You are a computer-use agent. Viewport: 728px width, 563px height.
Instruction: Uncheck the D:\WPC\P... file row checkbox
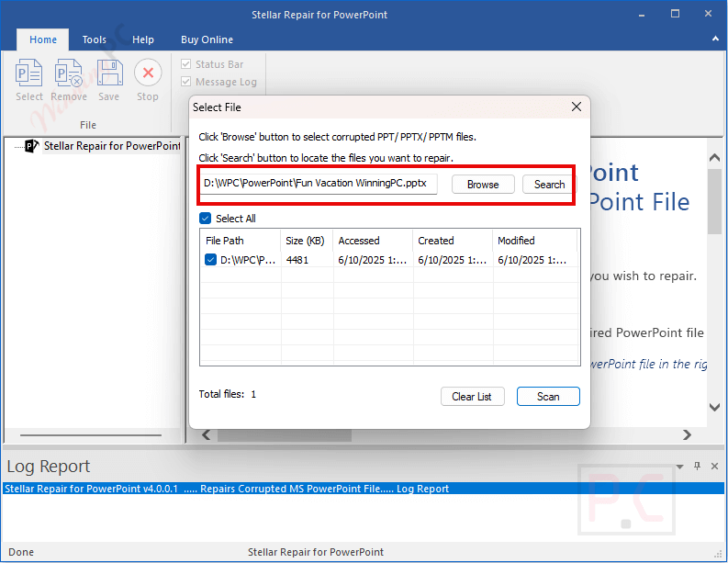click(210, 260)
